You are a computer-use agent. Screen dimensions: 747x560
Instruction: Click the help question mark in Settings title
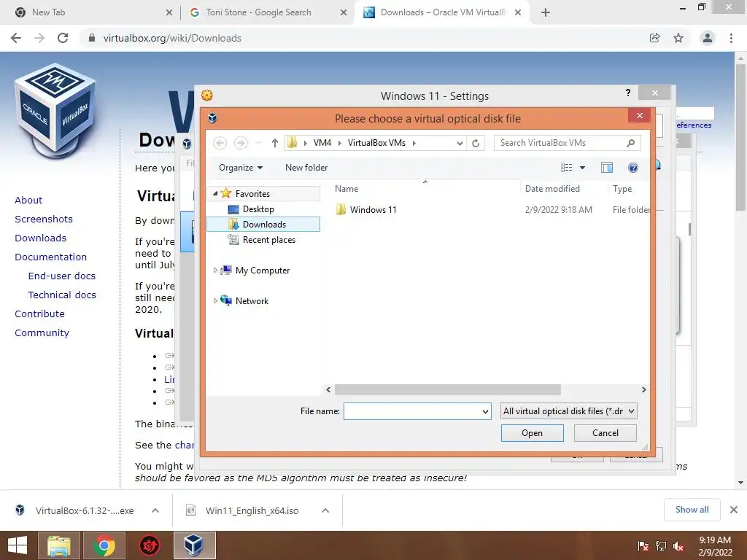point(628,93)
